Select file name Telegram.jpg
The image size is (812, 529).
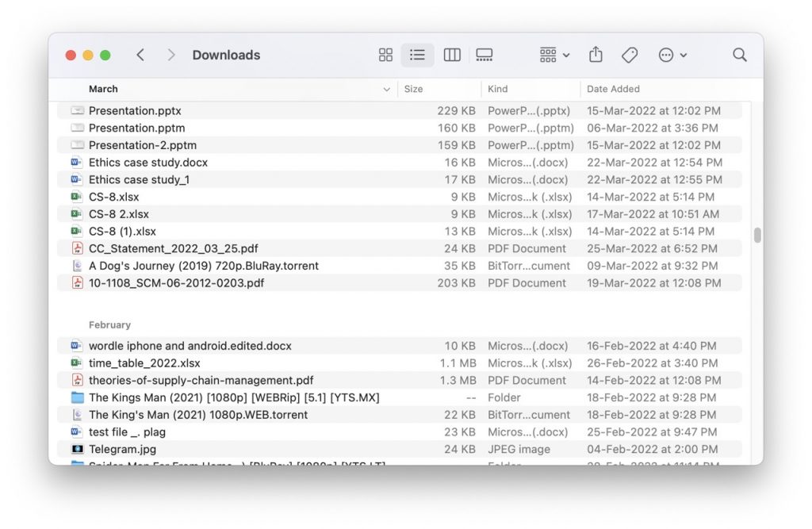(122, 449)
